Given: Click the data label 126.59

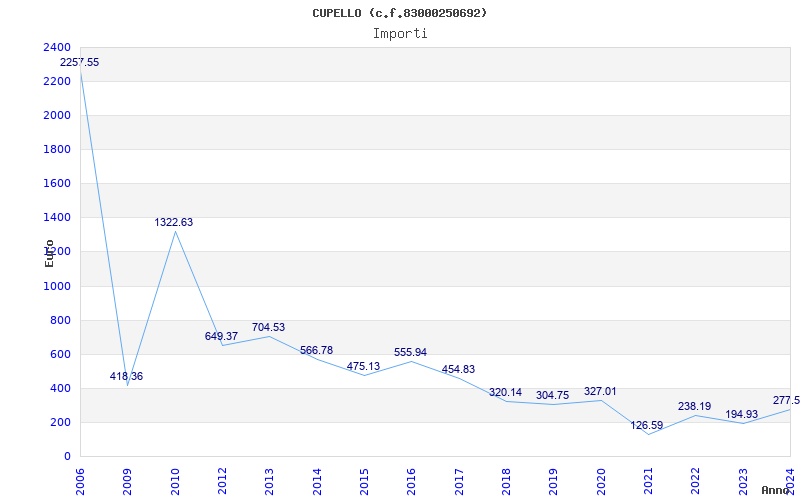Looking at the screenshot, I should (x=646, y=425).
